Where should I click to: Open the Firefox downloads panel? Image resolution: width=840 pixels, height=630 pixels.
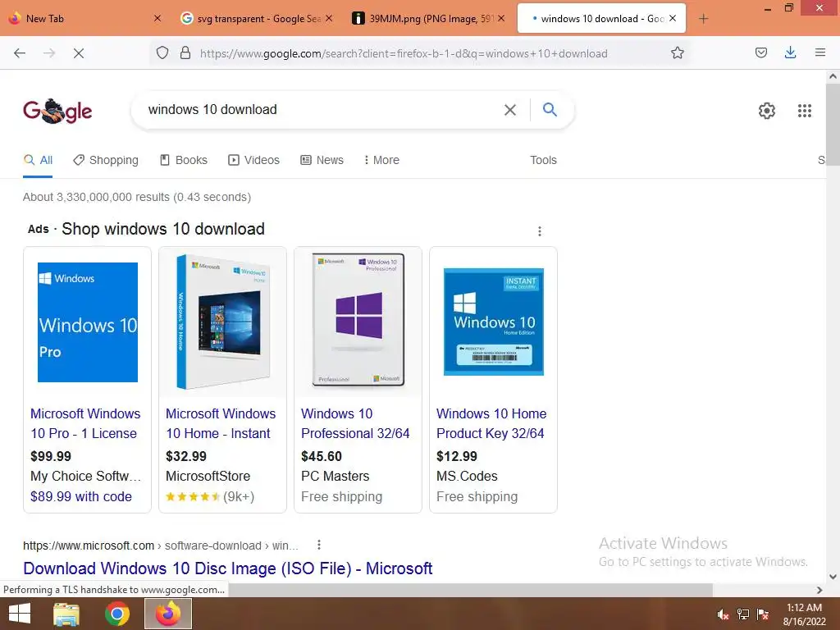(790, 52)
